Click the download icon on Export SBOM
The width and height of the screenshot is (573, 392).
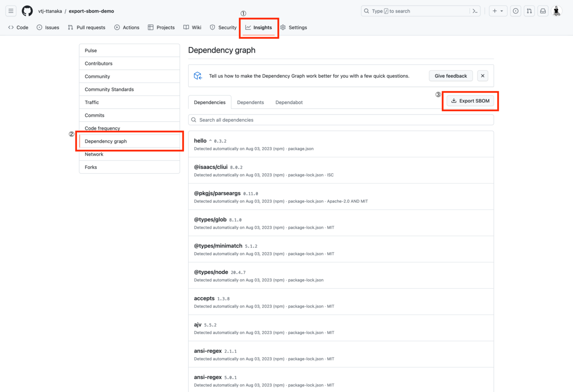pos(453,101)
